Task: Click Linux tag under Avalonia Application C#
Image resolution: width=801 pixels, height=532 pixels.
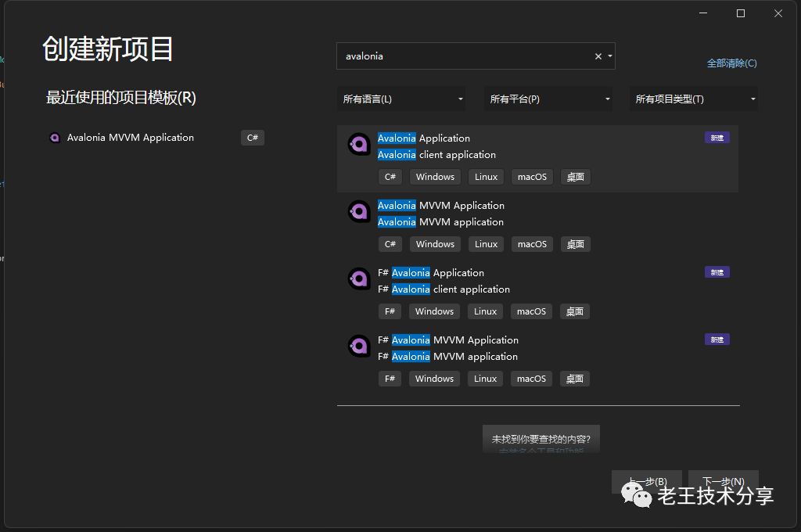Action: coord(486,177)
